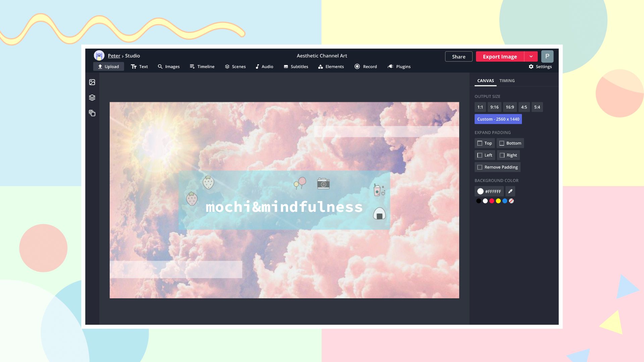644x362 pixels.
Task: Switch to the CANVAS tab
Action: point(485,80)
